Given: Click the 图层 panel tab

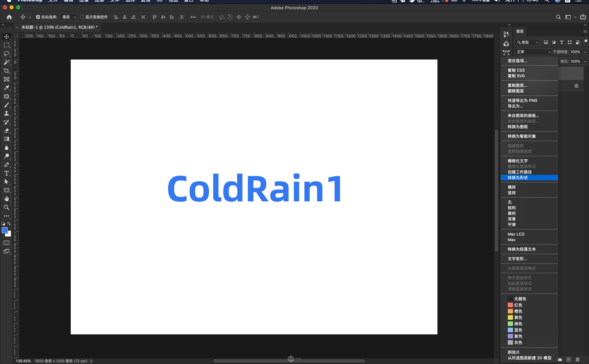Looking at the screenshot, I should 520,32.
